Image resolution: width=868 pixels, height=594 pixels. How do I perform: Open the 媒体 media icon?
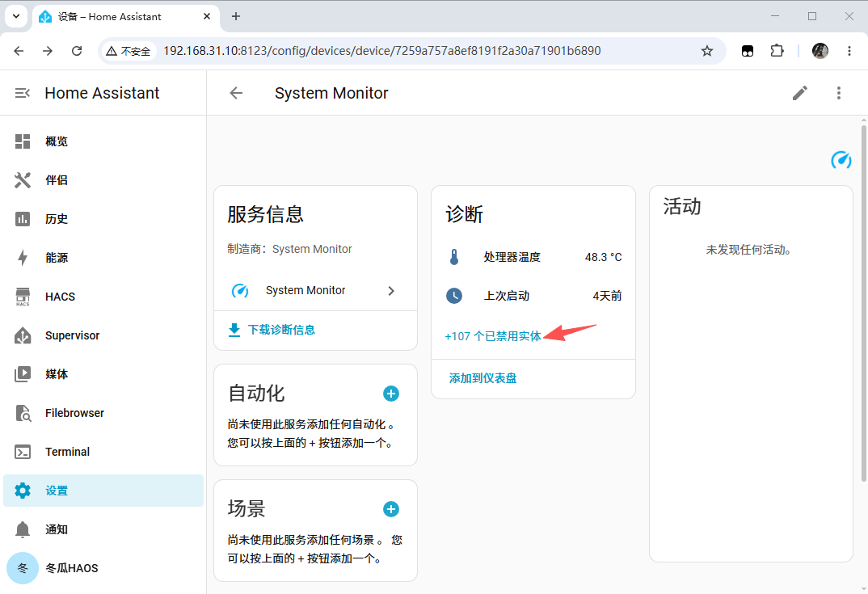point(23,374)
